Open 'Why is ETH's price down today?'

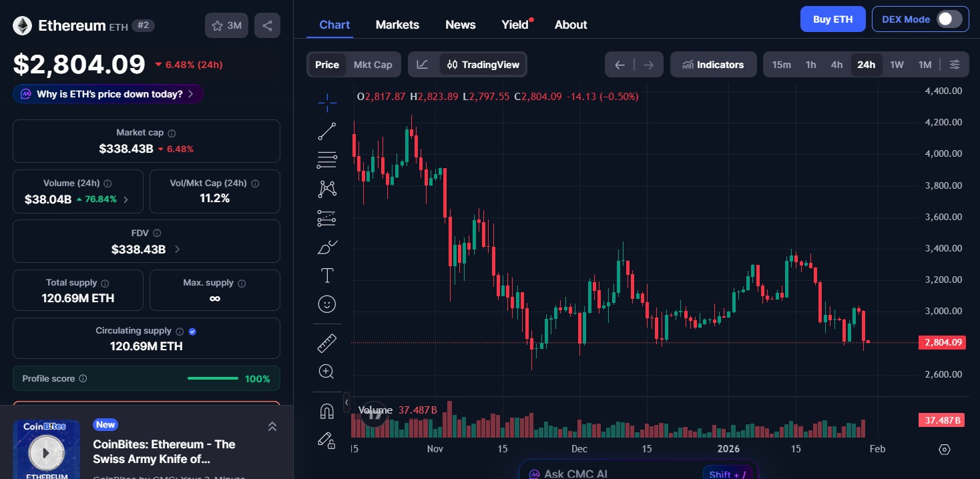107,94
